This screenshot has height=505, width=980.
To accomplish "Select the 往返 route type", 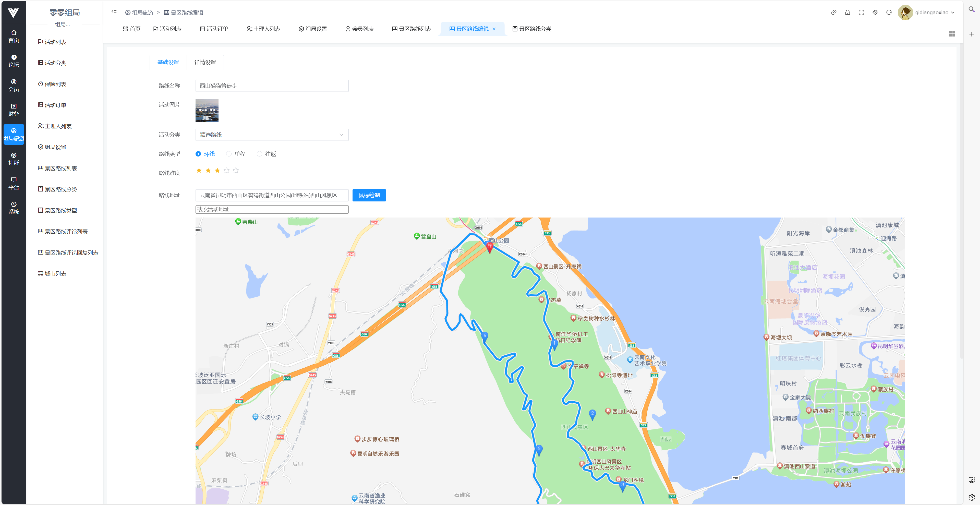I will 259,154.
